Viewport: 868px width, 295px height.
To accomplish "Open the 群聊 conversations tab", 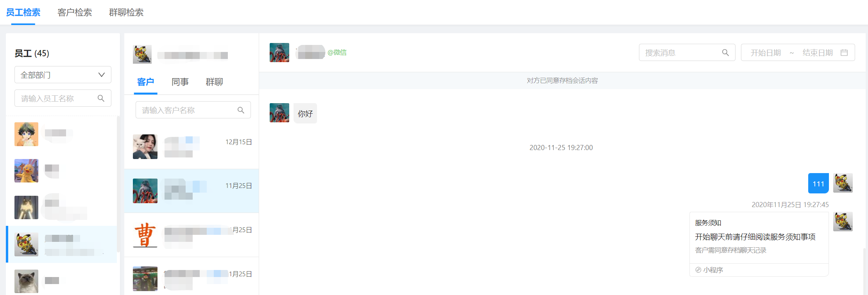I will pos(215,82).
